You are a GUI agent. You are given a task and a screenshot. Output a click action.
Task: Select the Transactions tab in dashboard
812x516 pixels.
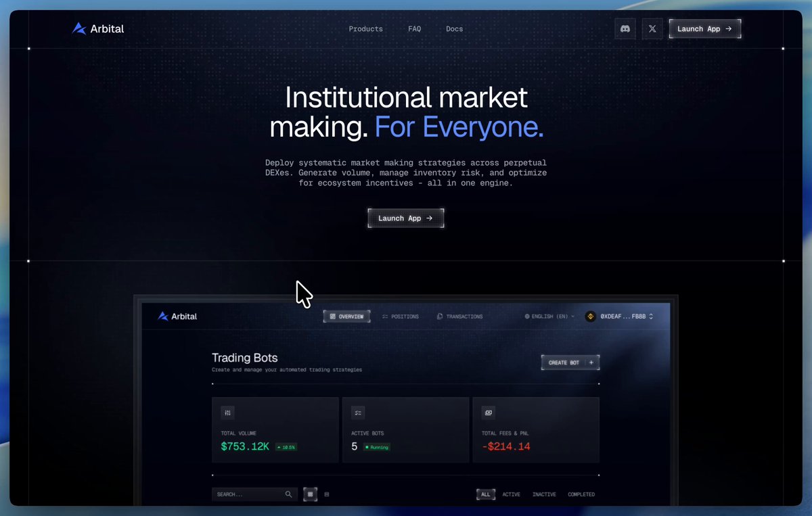point(460,316)
